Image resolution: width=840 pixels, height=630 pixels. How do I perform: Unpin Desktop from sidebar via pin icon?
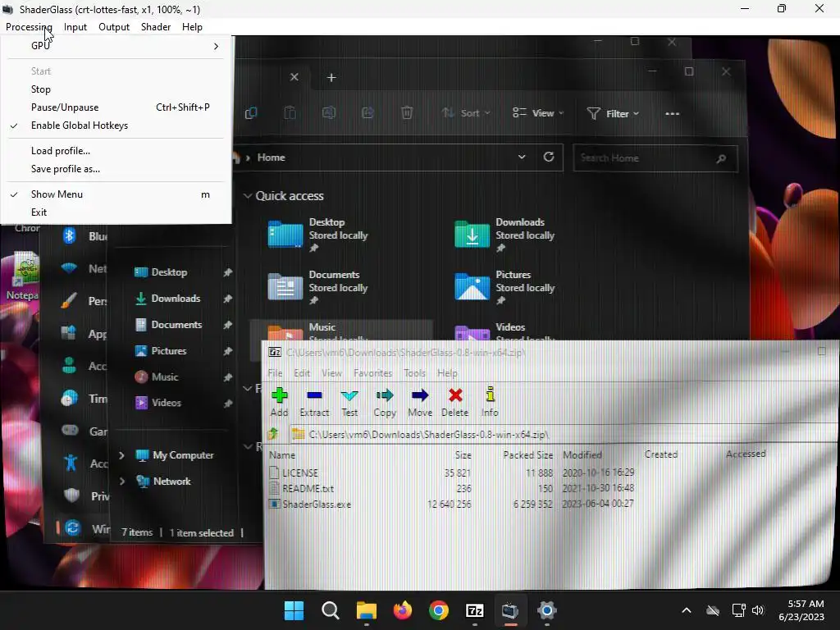[228, 272]
